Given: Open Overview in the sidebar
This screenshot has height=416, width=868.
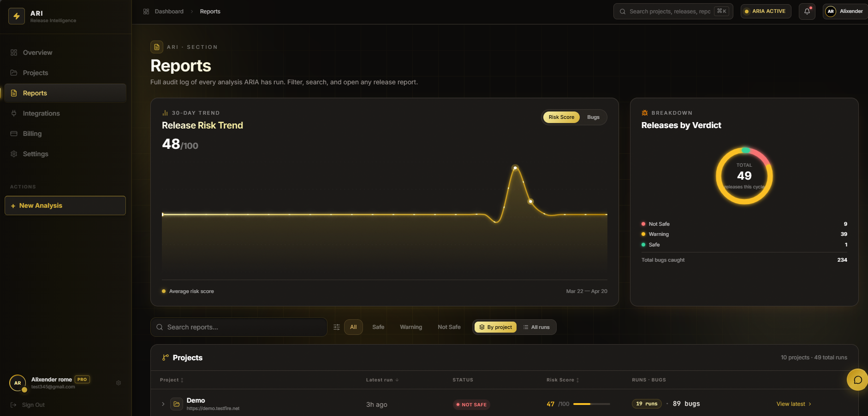Looking at the screenshot, I should point(65,53).
